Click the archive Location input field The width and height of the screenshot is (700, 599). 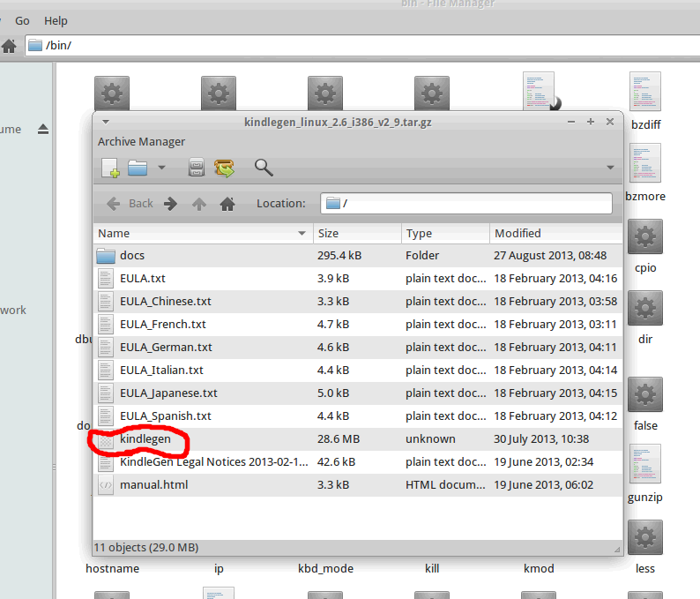[466, 204]
